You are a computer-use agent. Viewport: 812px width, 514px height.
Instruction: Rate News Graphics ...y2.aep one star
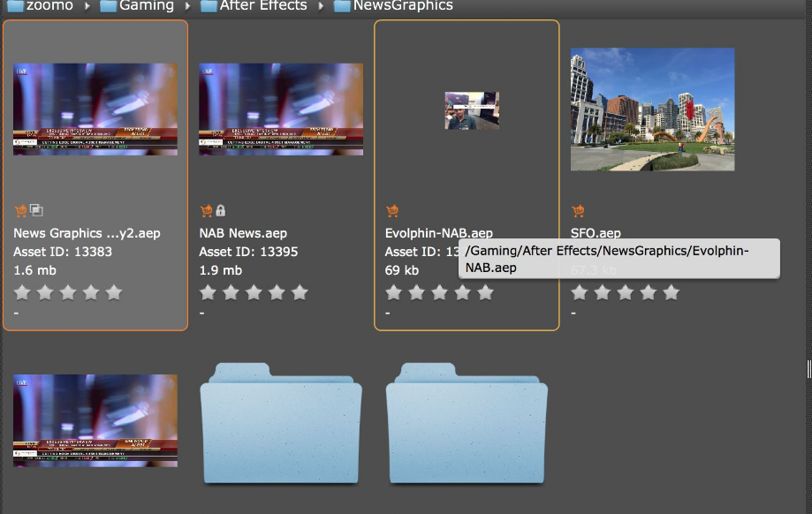click(x=22, y=293)
